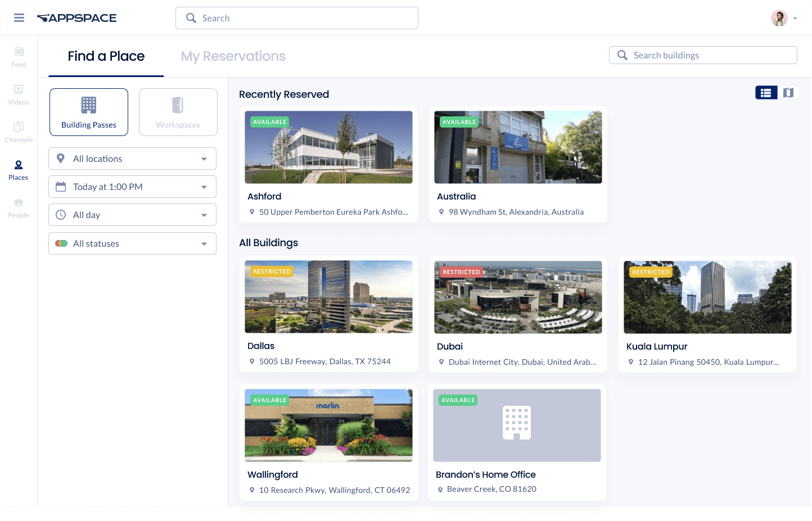Viewport: 812px width, 521px height.
Task: Open the Brandon's Home Office building
Action: pos(486,474)
